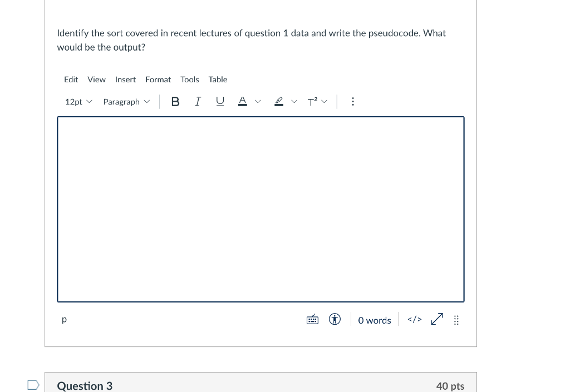
Task: Toggle bold formatting
Action: (175, 101)
